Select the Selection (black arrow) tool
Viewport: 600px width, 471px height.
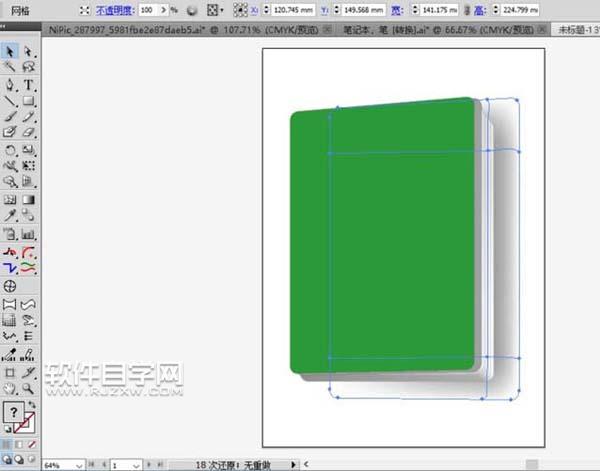(10, 51)
